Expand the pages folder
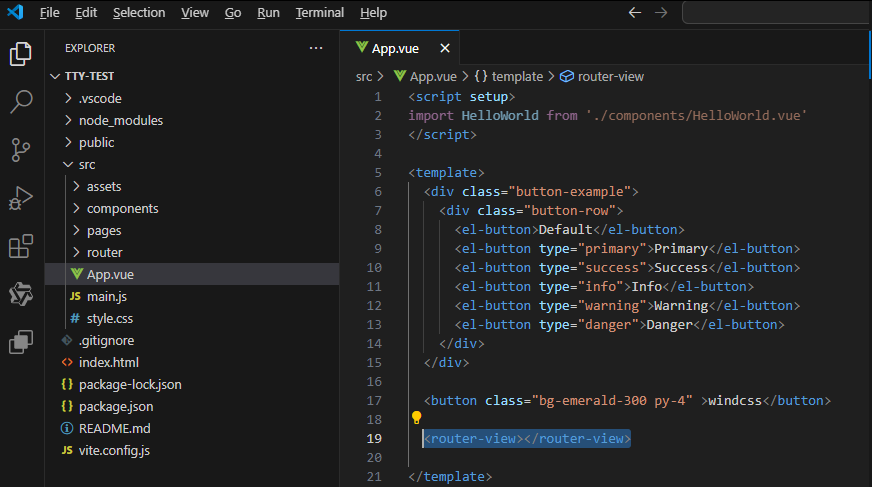 coord(76,230)
